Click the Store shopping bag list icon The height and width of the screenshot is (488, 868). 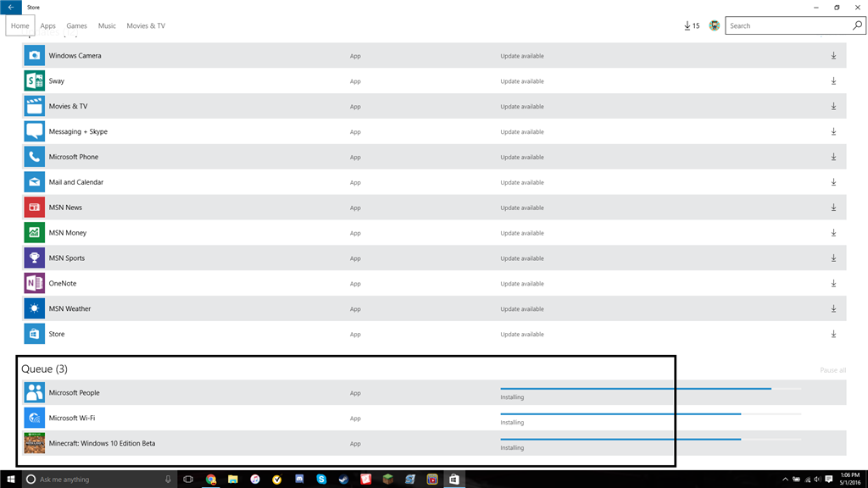pos(34,334)
